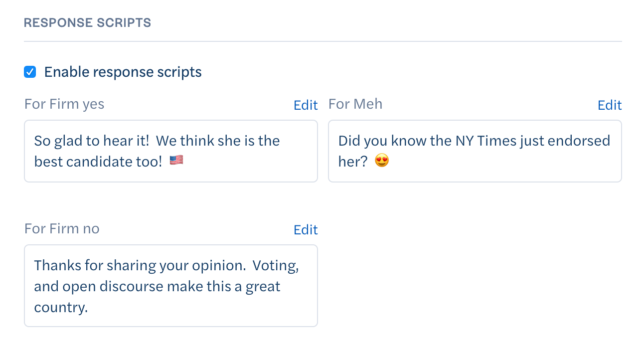Click the "For Firm no" field label
This screenshot has width=644, height=363.
click(62, 228)
